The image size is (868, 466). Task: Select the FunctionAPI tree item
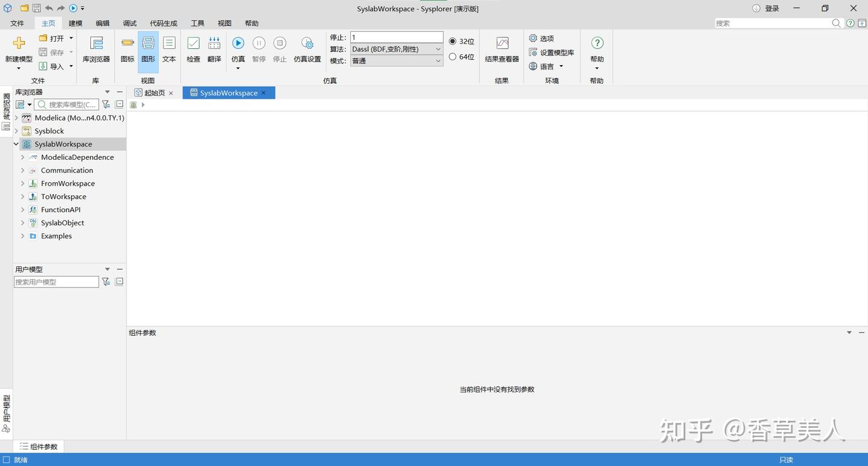60,210
